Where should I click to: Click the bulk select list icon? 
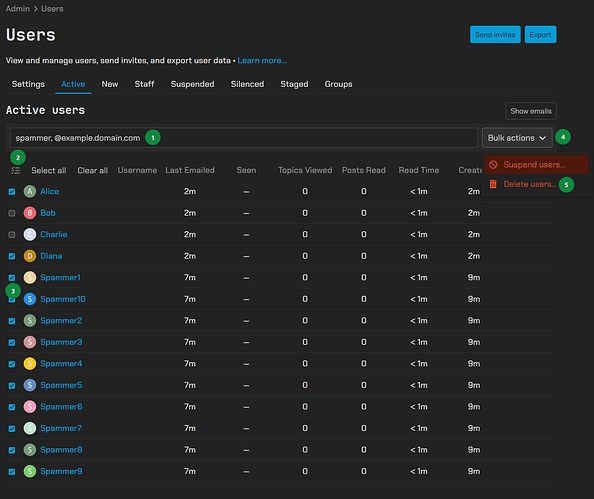coord(16,171)
